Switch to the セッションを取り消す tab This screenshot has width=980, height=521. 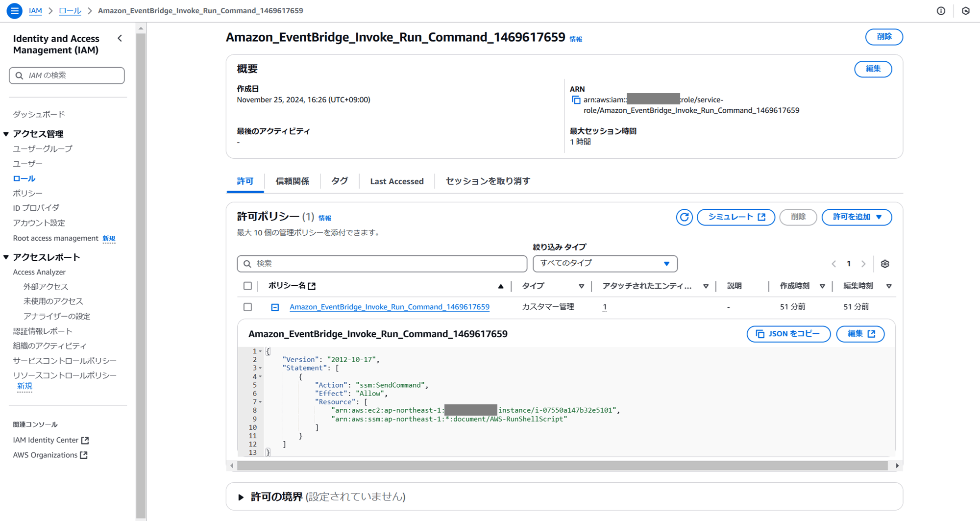488,181
